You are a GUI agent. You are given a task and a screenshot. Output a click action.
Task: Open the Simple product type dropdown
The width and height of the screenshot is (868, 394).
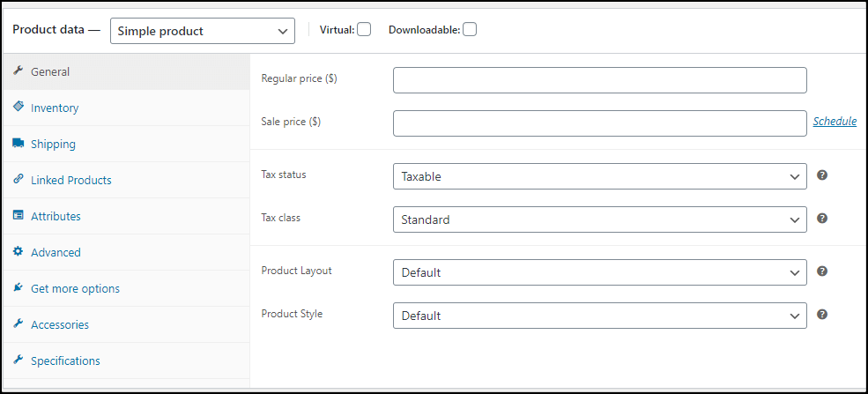[202, 31]
